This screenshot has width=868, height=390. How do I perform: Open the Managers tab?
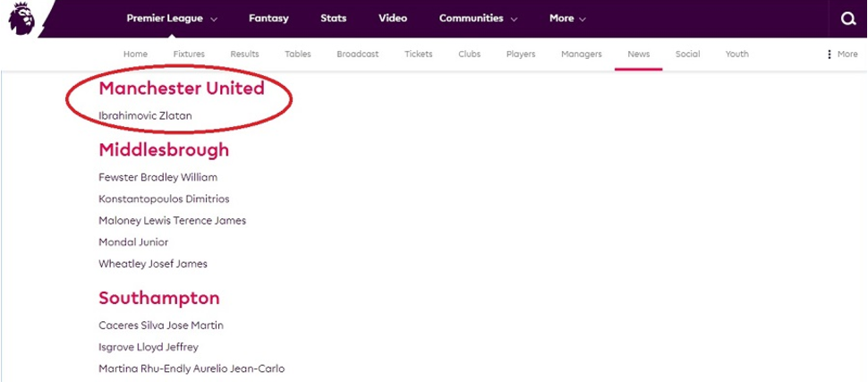[581, 55]
